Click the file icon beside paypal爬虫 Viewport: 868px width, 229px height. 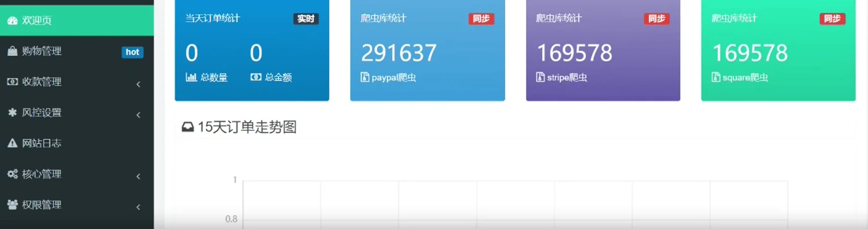coord(365,77)
